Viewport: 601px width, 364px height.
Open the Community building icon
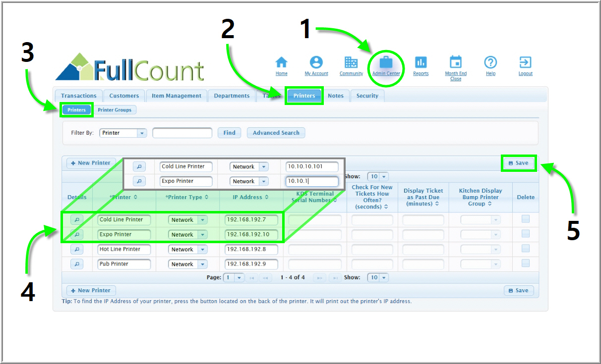(351, 62)
